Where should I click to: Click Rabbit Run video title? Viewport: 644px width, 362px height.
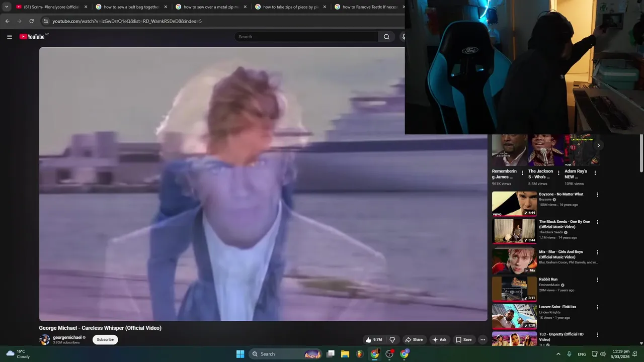(x=548, y=279)
